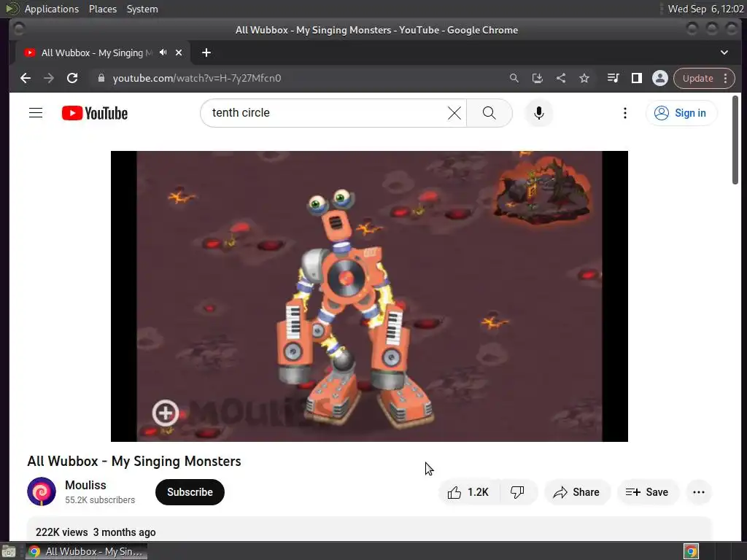The height and width of the screenshot is (560, 747).
Task: Open the Mouliss channel name link
Action: point(86,485)
